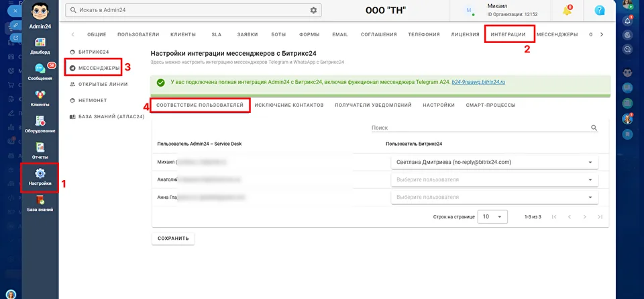Switch to ПОЛЬЗОВАТЕЛИ settings tab

pos(138,34)
